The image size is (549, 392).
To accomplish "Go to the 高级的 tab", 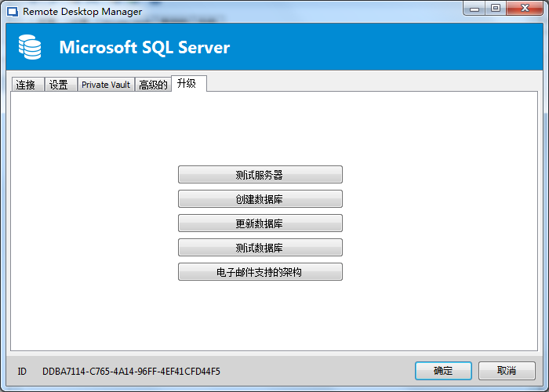I will coord(153,85).
